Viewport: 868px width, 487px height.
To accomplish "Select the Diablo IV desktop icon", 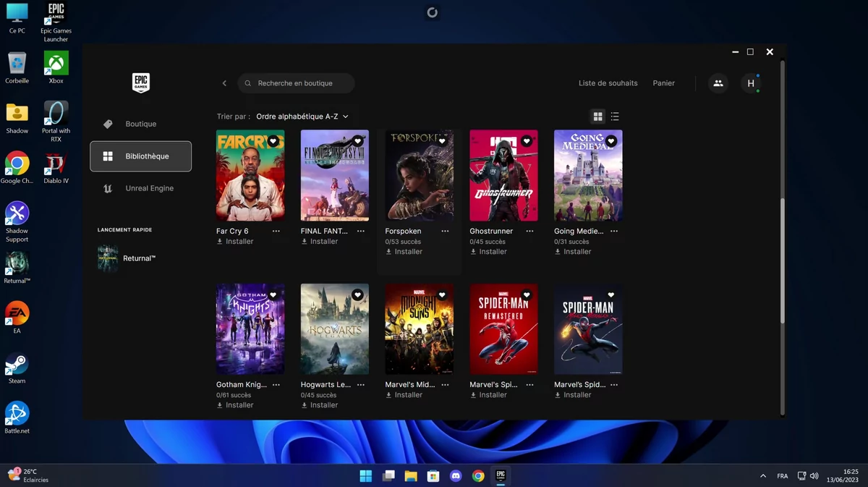I will coord(56,168).
